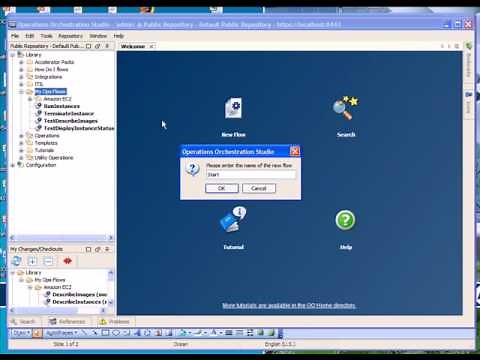Screen dimensions: 480x360
Task: Open the Tools menu
Action: (46, 36)
